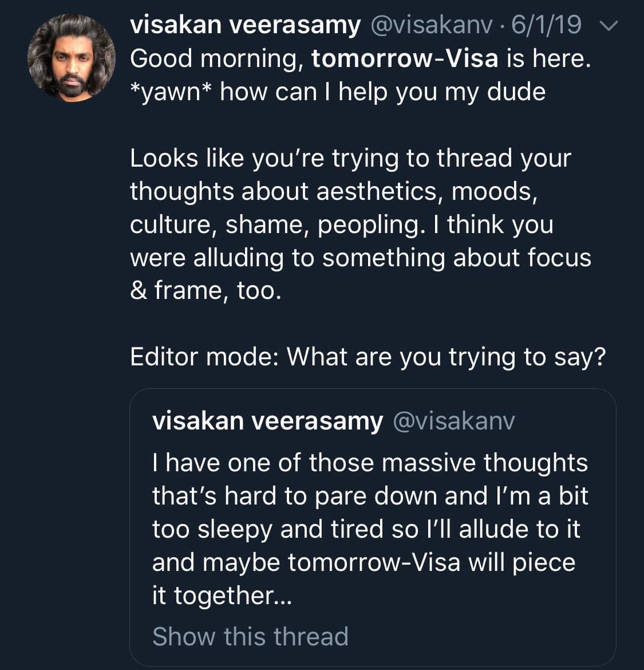Open the @visakanv handle in tweet header

432,25
